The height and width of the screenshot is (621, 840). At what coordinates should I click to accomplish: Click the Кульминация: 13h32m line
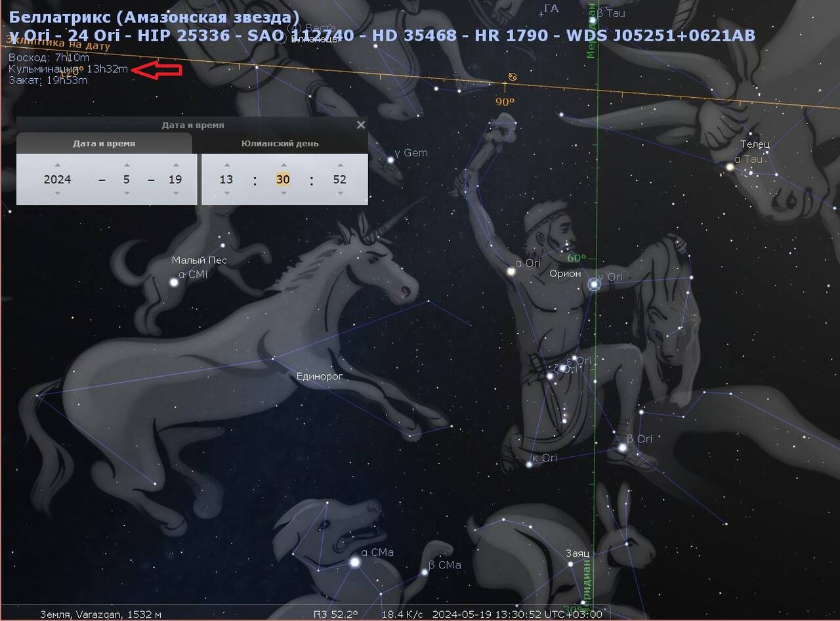[68, 69]
